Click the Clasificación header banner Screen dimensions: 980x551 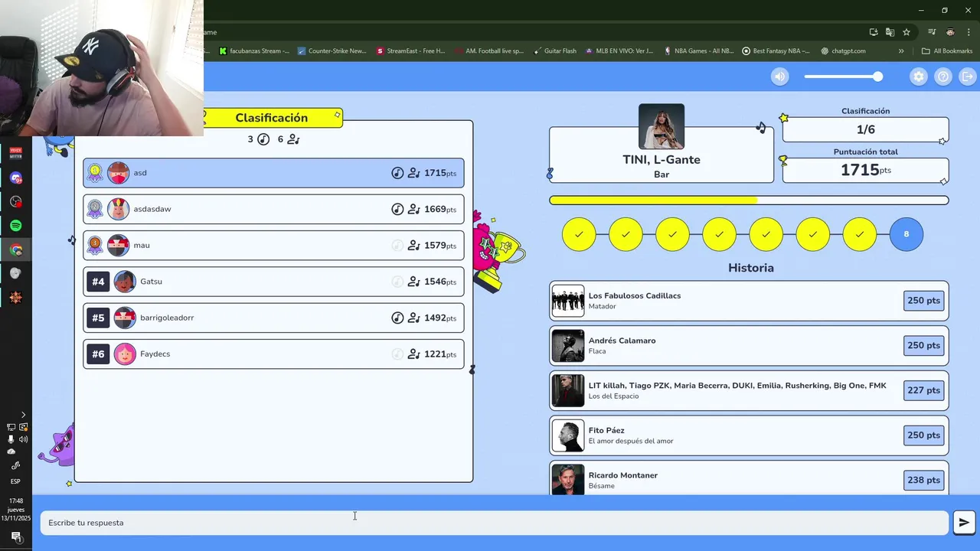point(272,118)
